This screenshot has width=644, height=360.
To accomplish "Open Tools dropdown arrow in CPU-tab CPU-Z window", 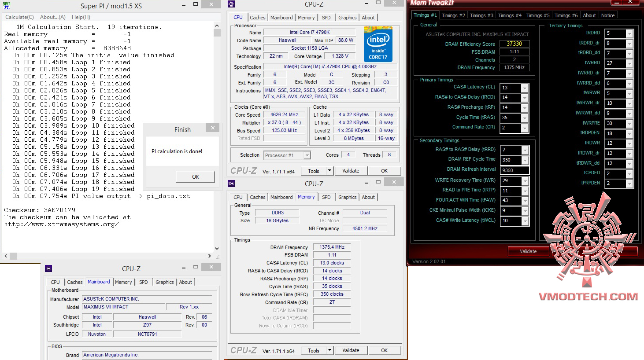I will (329, 171).
